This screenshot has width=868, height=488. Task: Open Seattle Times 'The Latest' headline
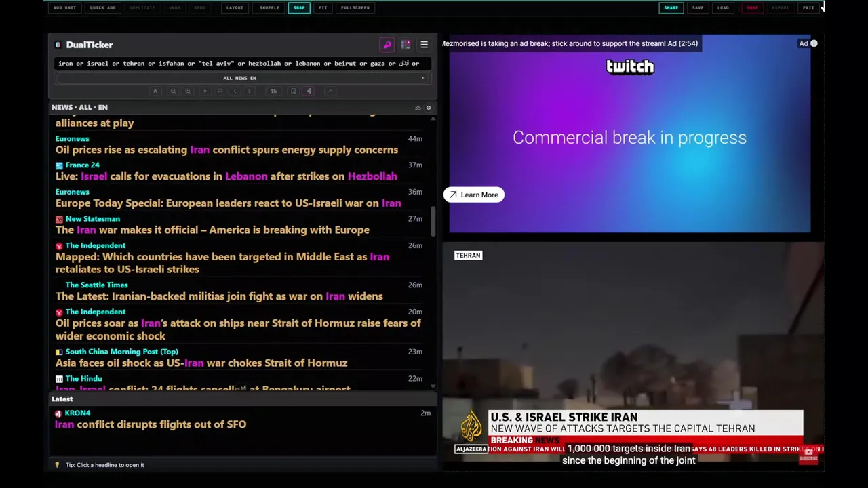point(219,296)
